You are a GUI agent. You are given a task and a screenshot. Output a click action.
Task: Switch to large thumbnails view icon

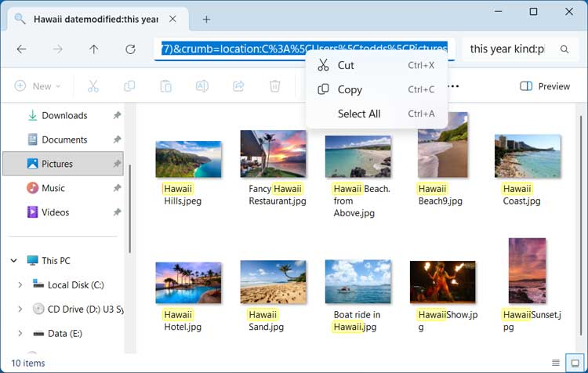[575, 363]
